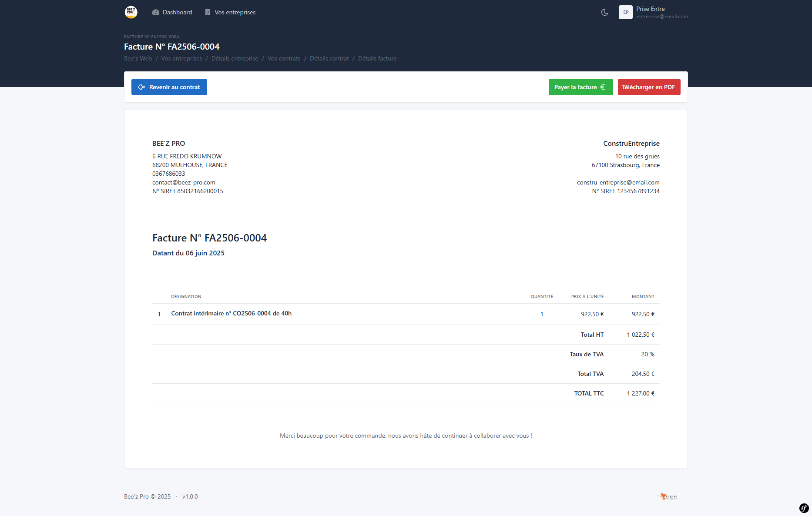Open the EP user avatar
The image size is (812, 516).
coord(625,12)
